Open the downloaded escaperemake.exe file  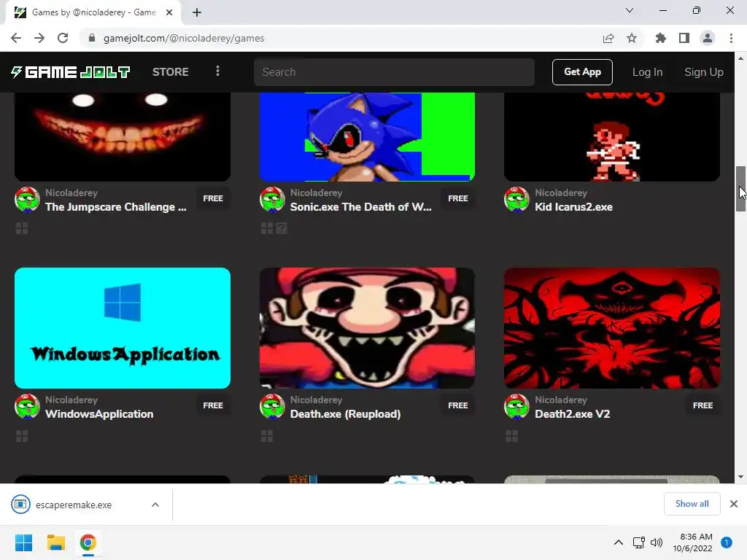(74, 505)
